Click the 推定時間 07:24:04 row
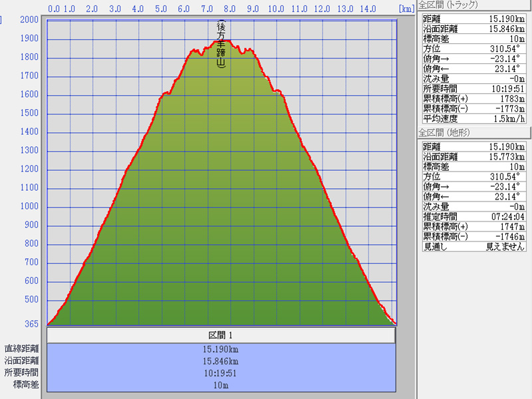Screen dimensions: 532x399 pos(475,216)
